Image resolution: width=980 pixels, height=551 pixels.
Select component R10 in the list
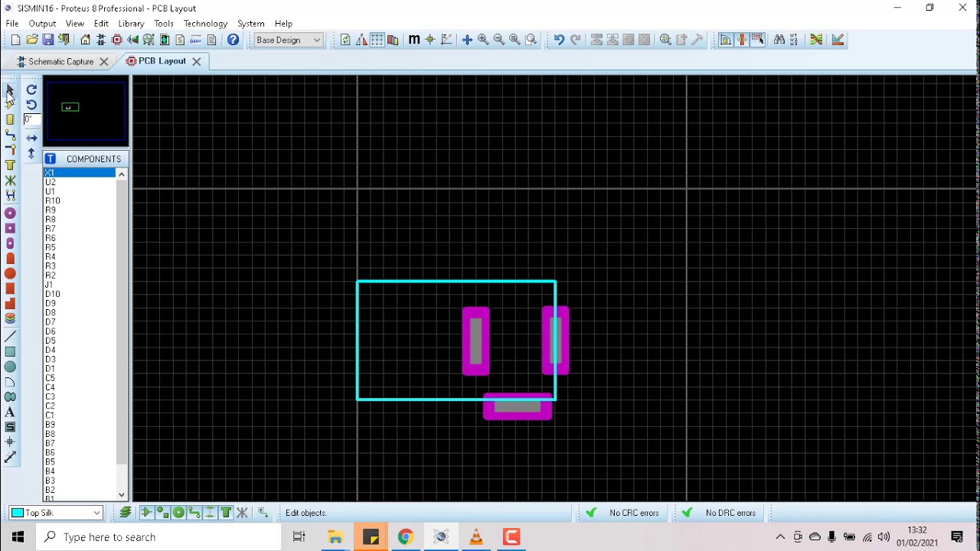80,201
